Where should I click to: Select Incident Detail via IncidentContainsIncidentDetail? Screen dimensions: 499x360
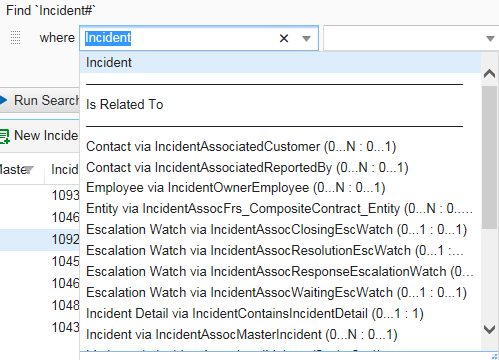pyautogui.click(x=255, y=313)
